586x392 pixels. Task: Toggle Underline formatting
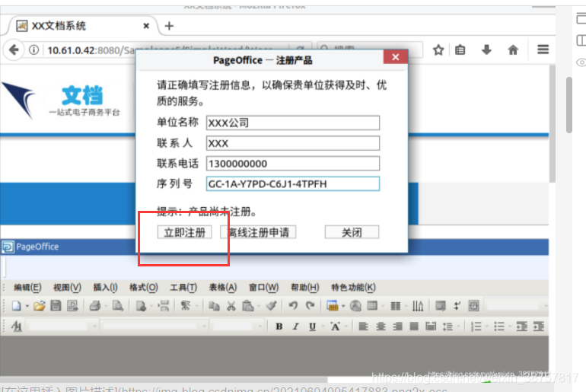pos(313,327)
